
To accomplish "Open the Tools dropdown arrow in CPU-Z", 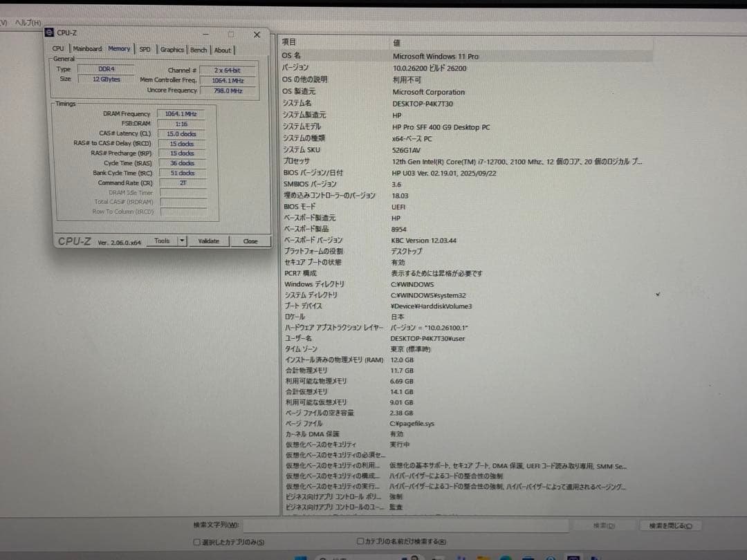I will click(181, 241).
